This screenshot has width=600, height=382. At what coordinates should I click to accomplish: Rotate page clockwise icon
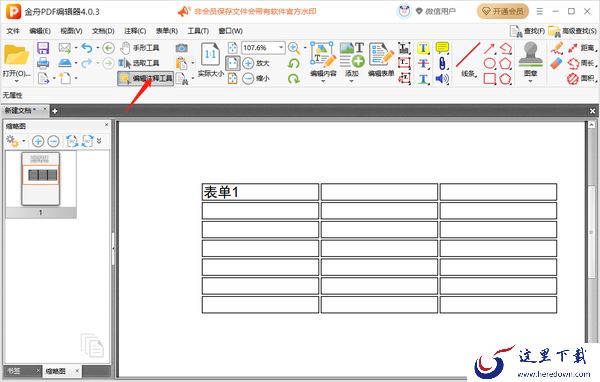[293, 78]
